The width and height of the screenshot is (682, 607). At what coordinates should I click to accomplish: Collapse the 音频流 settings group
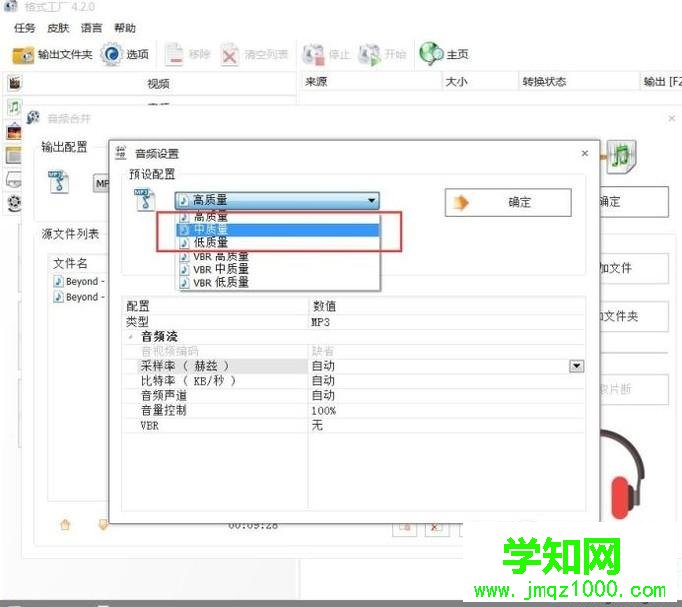click(x=130, y=337)
